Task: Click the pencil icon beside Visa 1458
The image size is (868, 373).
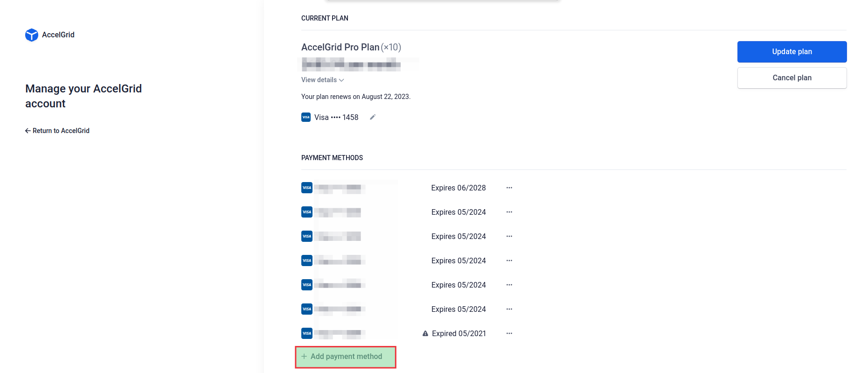Action: pyautogui.click(x=372, y=117)
